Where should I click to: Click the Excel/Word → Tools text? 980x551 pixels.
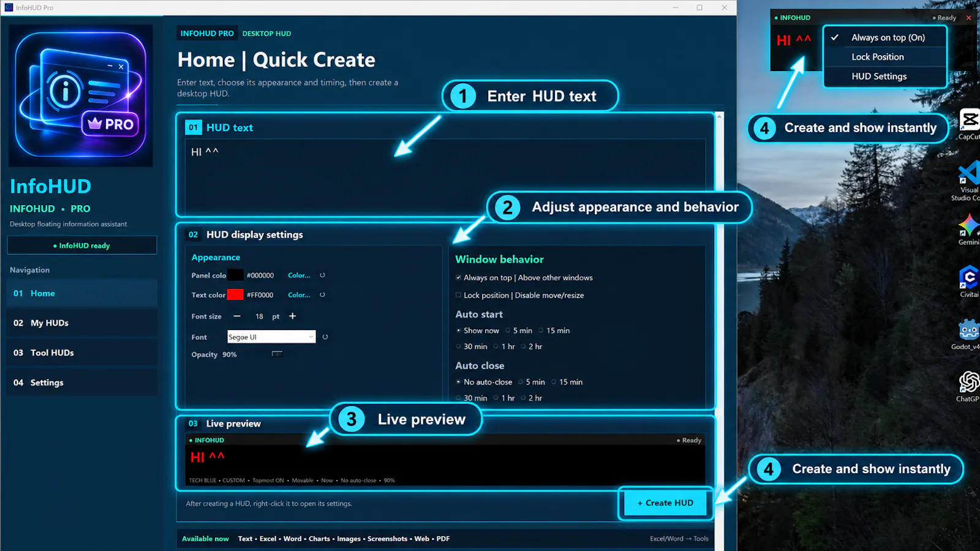click(679, 539)
